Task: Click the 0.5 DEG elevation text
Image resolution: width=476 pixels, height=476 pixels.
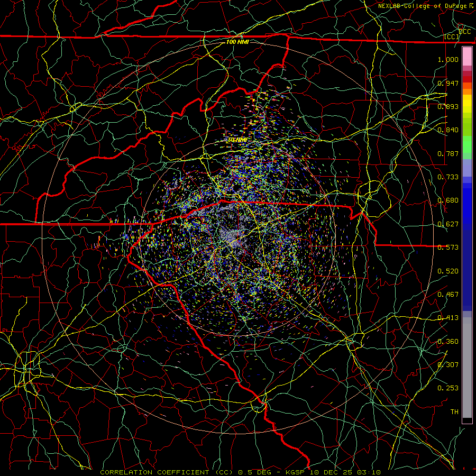Action: (x=254, y=472)
